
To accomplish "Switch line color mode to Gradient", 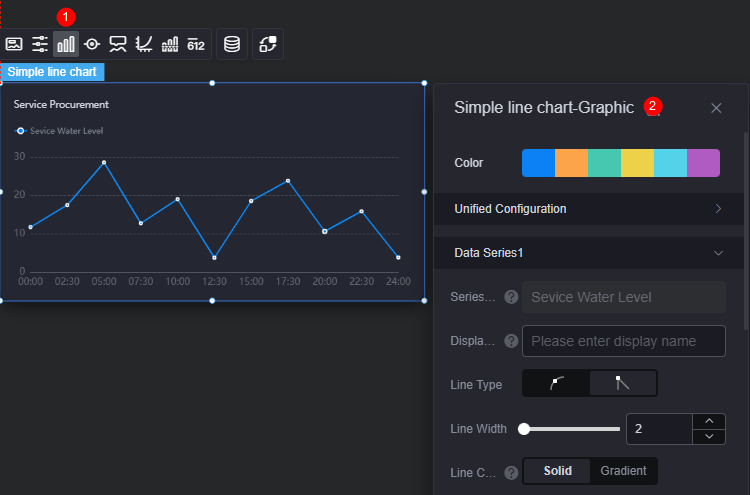I will (623, 471).
